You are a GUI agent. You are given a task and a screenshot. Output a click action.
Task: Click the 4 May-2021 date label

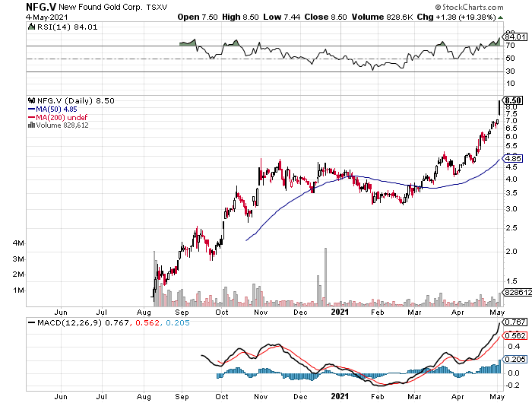click(47, 17)
